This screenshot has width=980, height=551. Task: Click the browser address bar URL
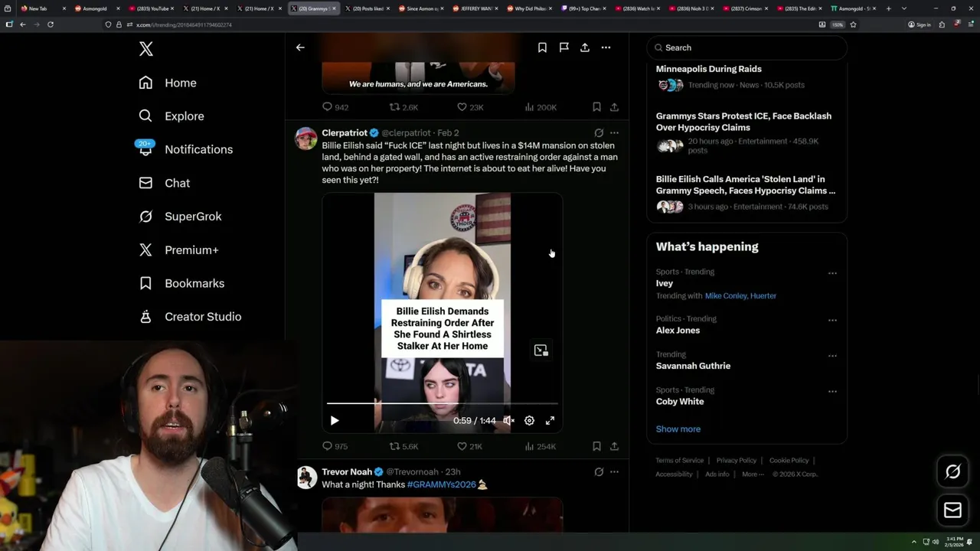[184, 24]
